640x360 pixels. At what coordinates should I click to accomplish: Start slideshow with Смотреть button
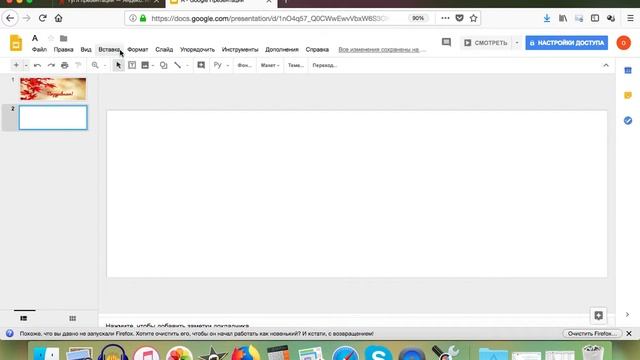point(486,42)
